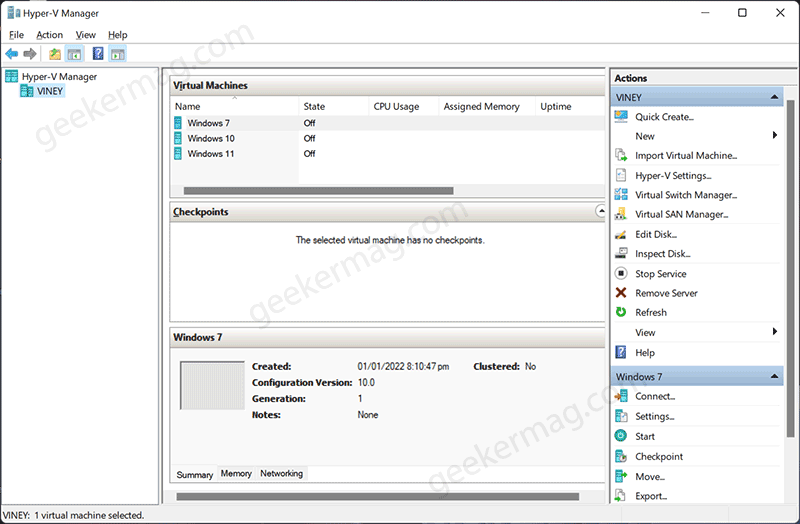Sort by the Uptime column header

coord(570,106)
